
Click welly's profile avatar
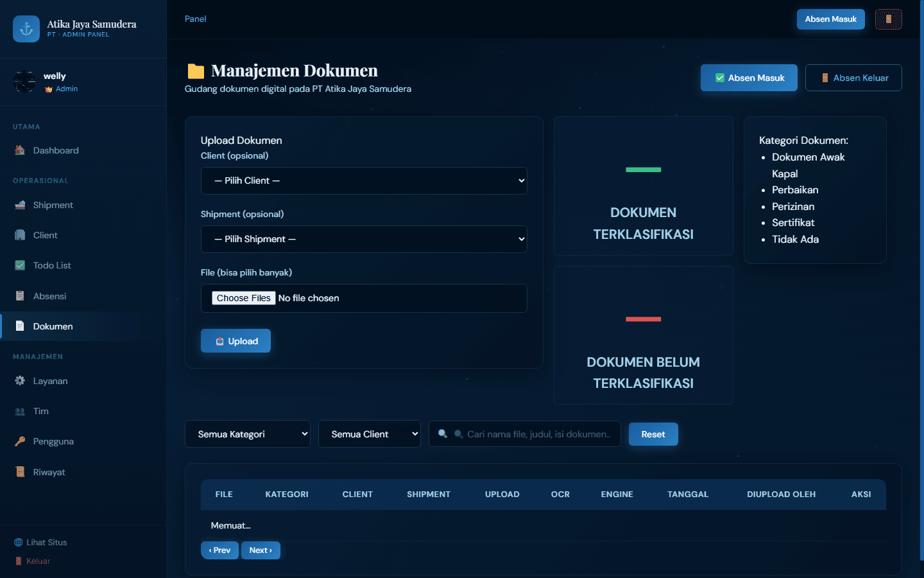tap(25, 82)
